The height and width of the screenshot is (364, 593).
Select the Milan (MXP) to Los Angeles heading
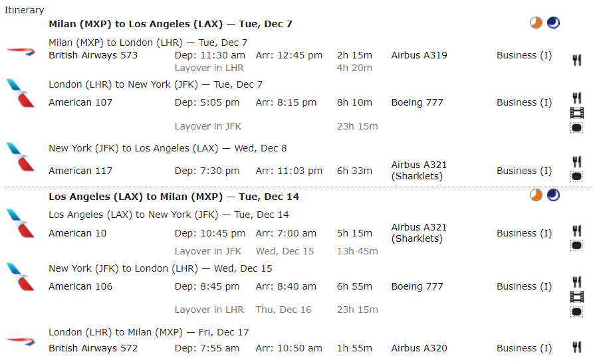tap(170, 24)
